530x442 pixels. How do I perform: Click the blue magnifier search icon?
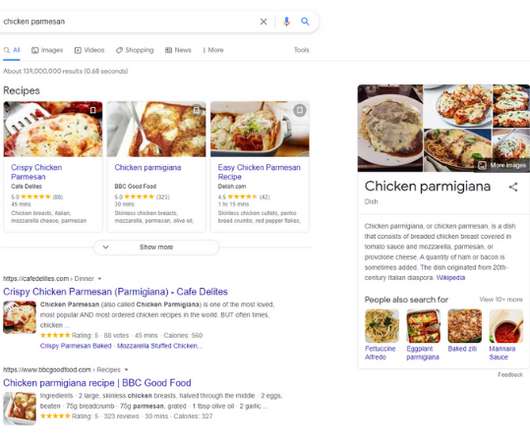click(x=305, y=22)
